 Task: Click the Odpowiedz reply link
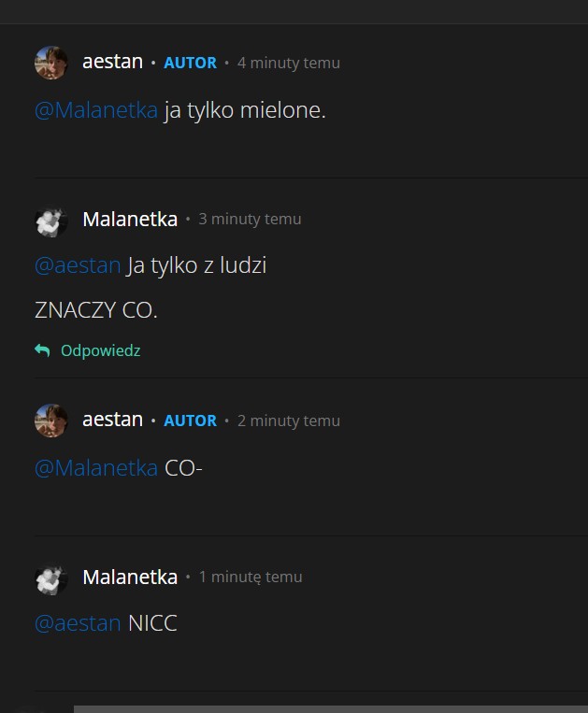pos(100,351)
